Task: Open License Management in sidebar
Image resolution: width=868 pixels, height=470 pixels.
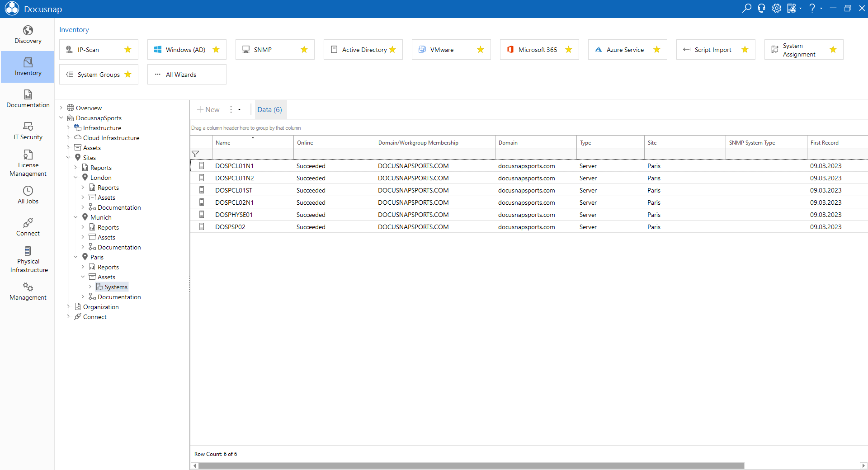Action: [28, 163]
